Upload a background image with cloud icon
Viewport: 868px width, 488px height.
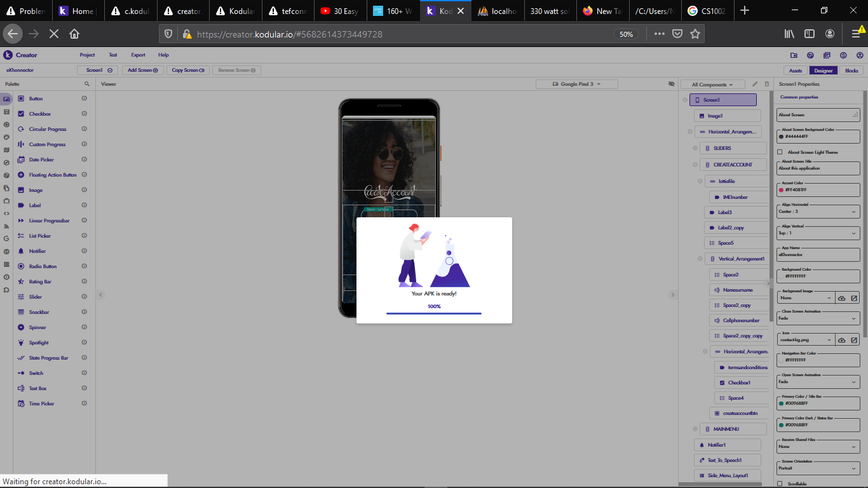[841, 298]
